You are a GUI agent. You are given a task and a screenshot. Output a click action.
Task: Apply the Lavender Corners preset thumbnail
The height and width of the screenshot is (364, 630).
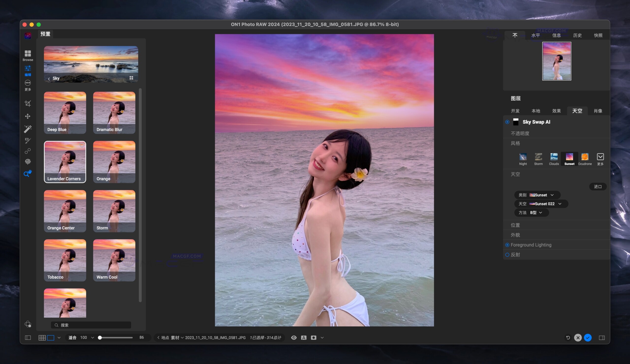click(x=65, y=161)
